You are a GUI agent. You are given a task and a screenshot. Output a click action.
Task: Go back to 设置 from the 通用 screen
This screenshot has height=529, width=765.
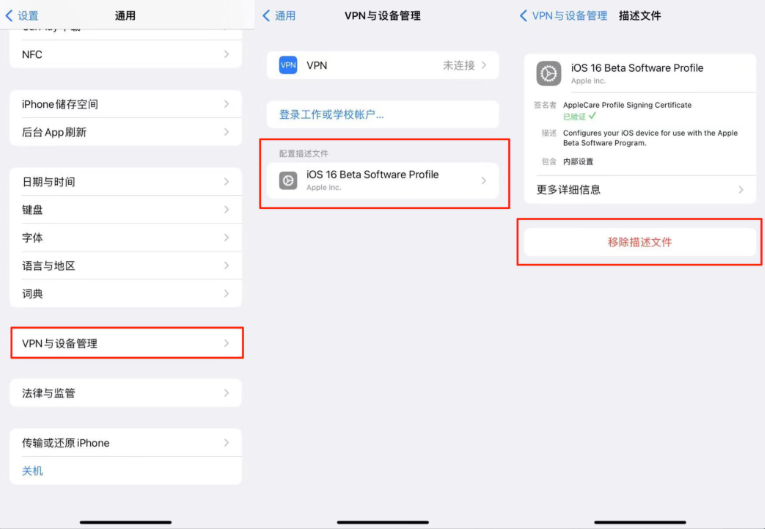tap(22, 16)
